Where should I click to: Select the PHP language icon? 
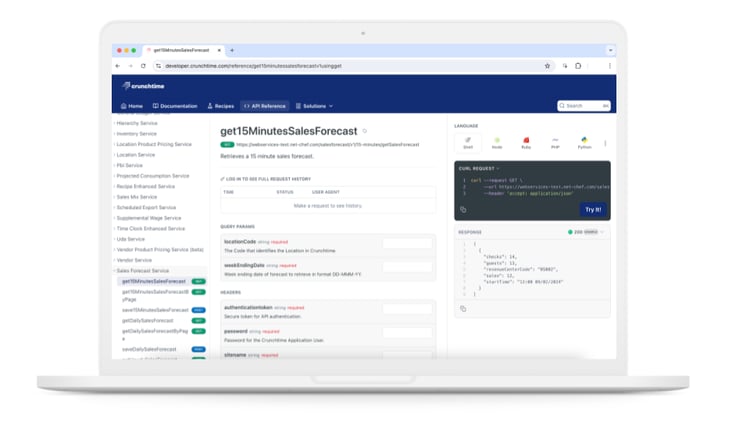[555, 143]
